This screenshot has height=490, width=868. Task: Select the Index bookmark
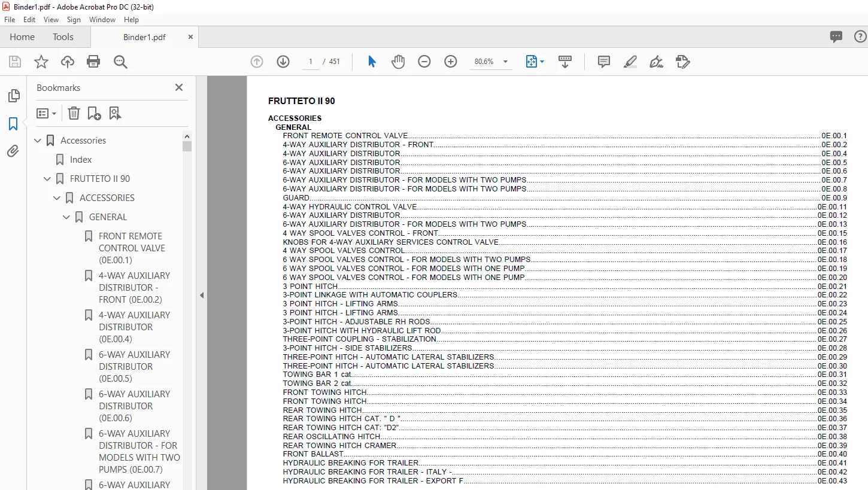click(81, 160)
